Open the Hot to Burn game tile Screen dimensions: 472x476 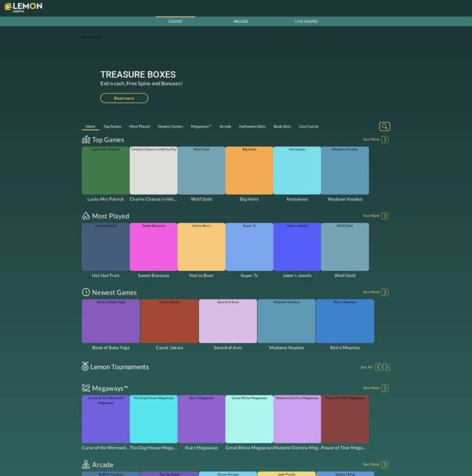pos(202,247)
